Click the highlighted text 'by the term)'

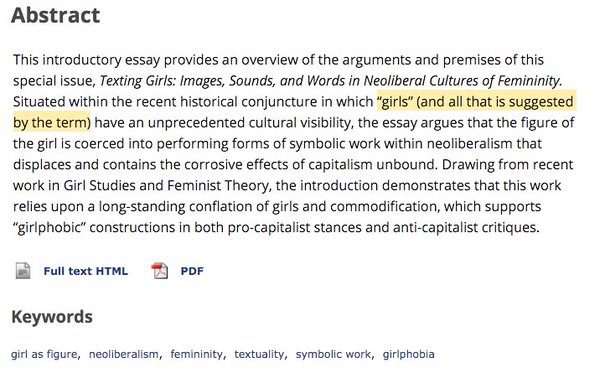[x=52, y=123]
